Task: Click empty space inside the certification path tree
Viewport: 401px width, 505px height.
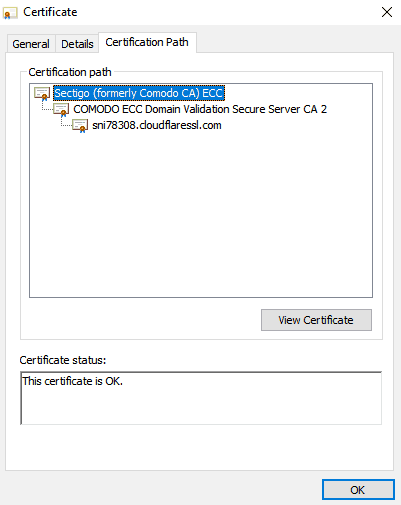Action: pos(201,213)
